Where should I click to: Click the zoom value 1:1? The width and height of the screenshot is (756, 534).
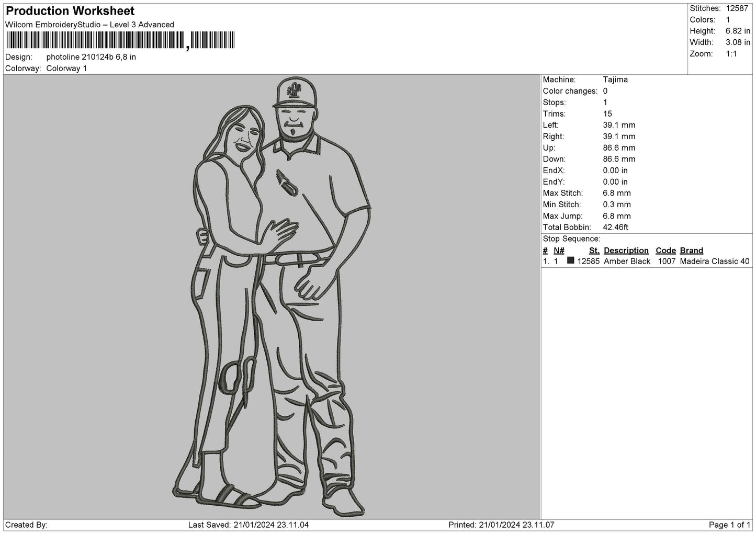[731, 54]
